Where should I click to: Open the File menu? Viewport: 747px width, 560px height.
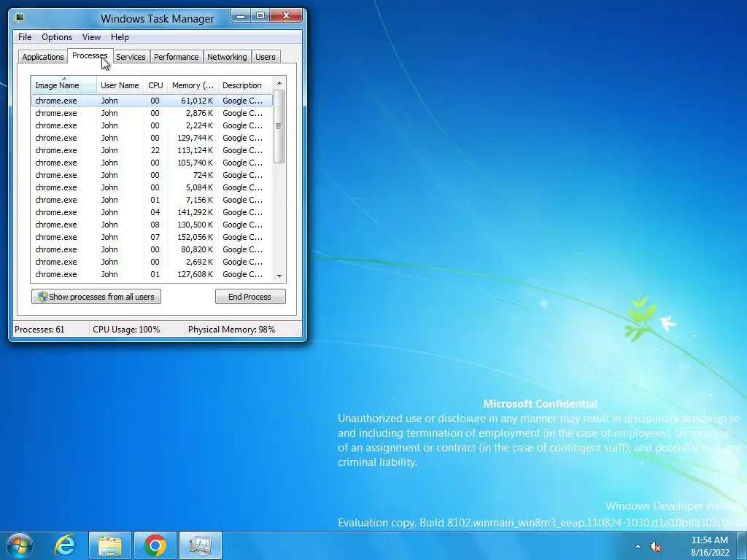point(25,37)
